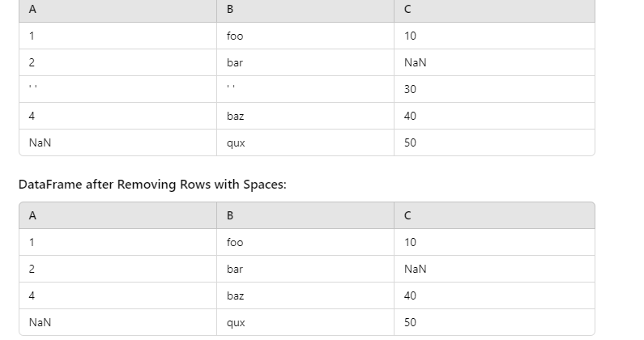Select the cell containing 30

click(494, 89)
